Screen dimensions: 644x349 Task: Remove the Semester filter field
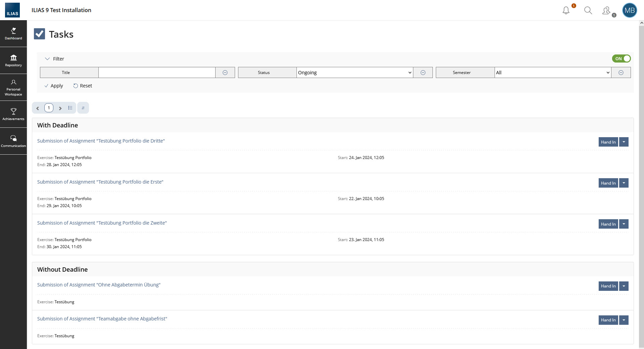coord(621,73)
